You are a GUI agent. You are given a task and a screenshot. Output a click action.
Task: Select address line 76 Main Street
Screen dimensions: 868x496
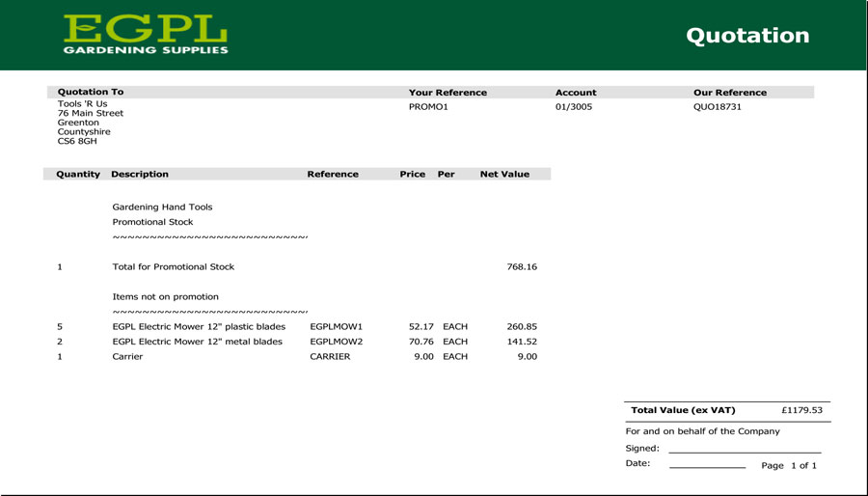pos(91,113)
